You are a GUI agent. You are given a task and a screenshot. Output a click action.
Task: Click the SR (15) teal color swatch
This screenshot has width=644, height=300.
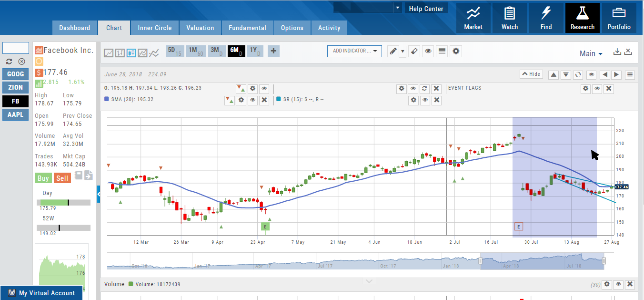pos(279,100)
